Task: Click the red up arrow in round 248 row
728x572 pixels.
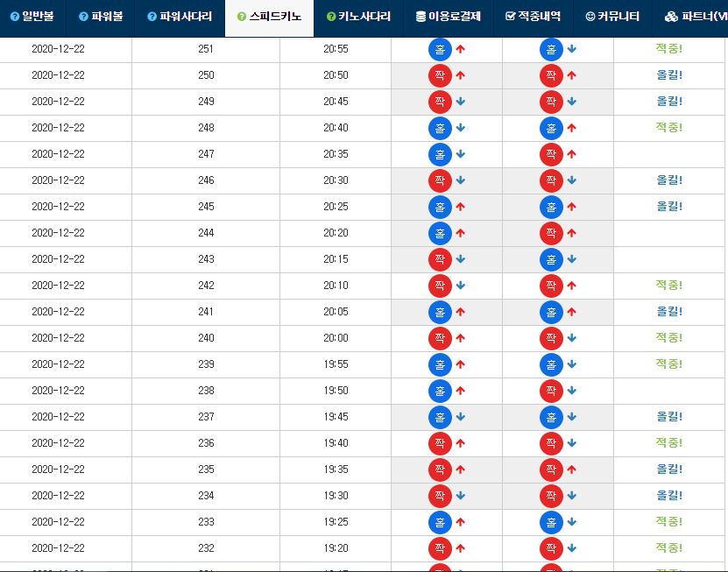Action: pyautogui.click(x=571, y=128)
